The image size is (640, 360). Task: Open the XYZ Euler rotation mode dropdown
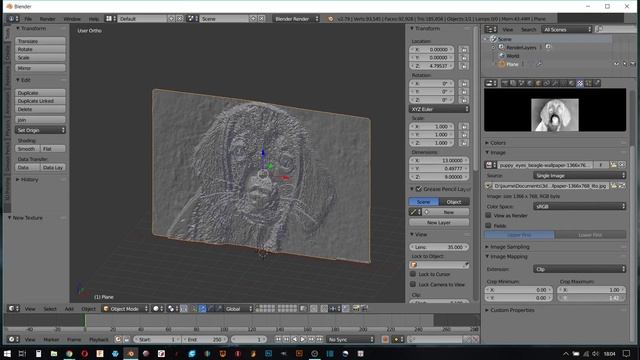point(439,109)
